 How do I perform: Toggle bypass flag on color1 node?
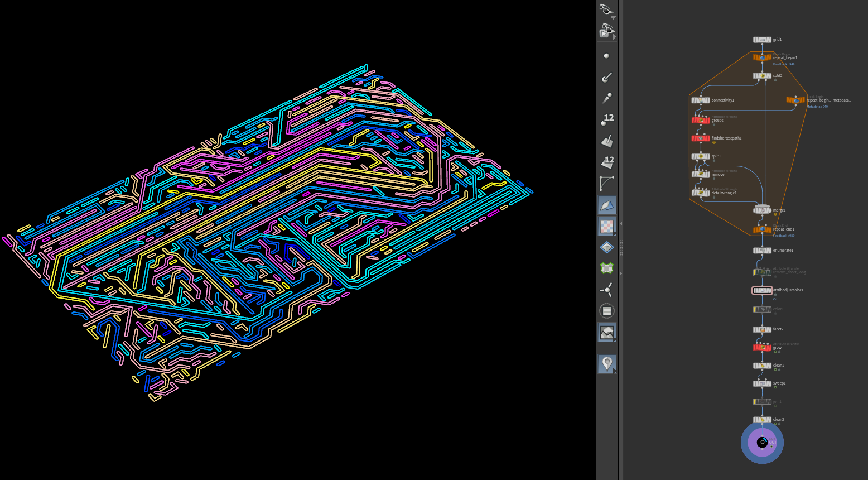click(755, 309)
